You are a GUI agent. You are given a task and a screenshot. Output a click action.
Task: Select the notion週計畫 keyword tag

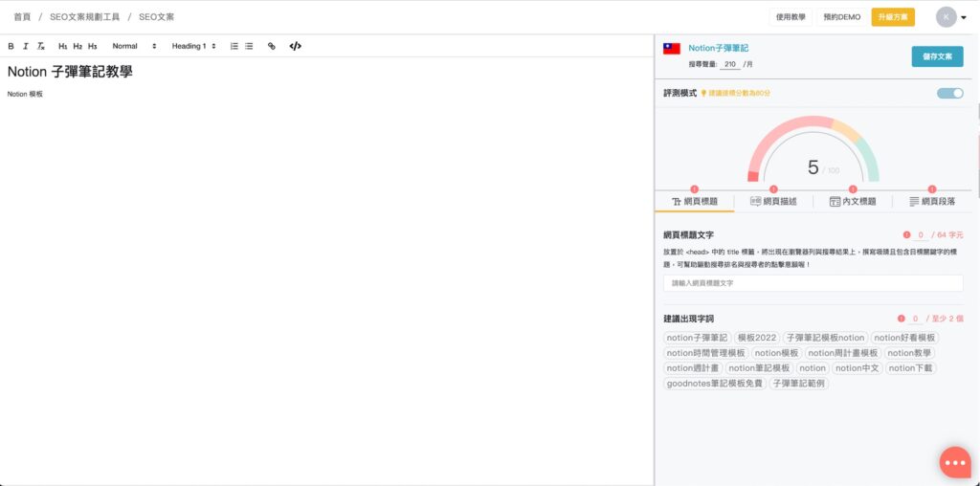click(x=693, y=368)
